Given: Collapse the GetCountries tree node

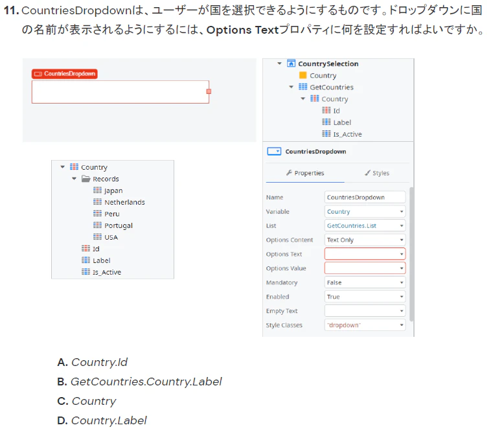Looking at the screenshot, I should point(292,87).
